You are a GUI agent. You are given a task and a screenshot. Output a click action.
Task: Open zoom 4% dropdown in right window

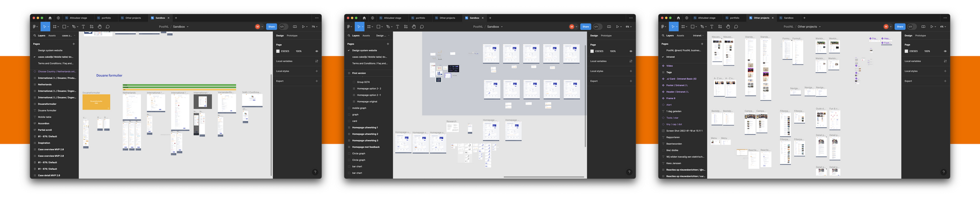[x=943, y=27]
